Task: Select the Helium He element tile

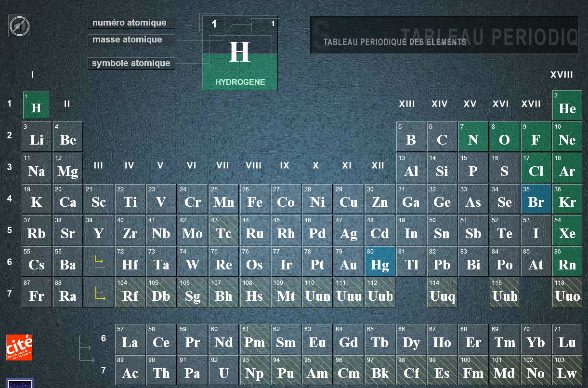Action: coord(567,105)
